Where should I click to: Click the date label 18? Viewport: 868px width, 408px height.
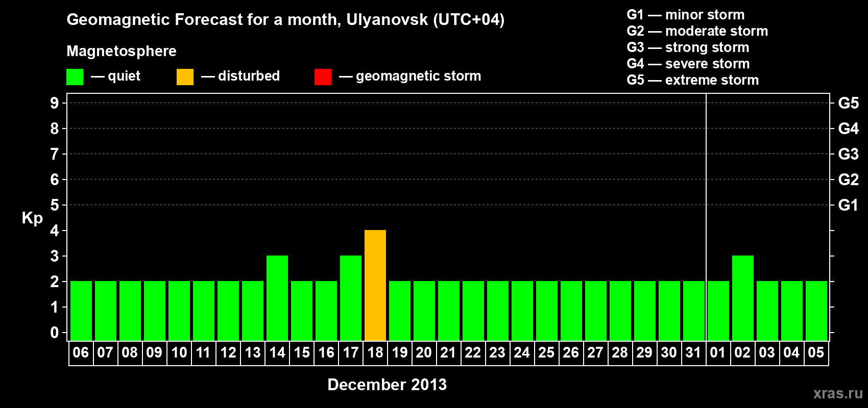pyautogui.click(x=375, y=352)
